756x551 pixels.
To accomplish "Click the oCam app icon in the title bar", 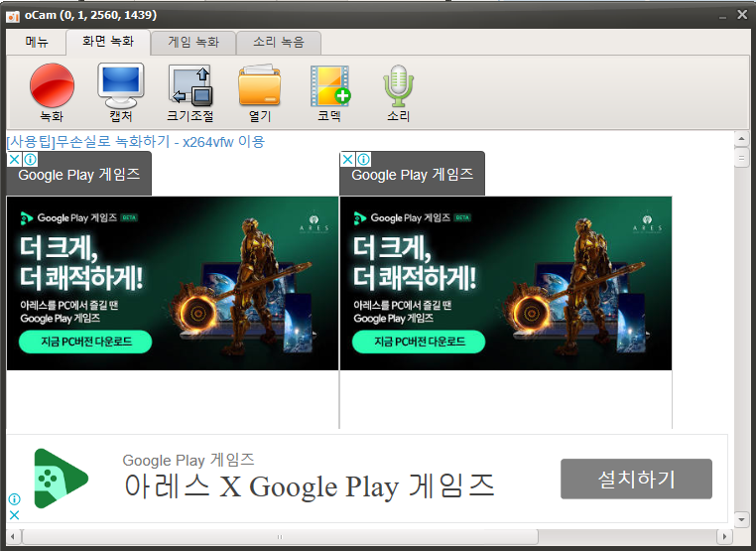I will coord(13,16).
